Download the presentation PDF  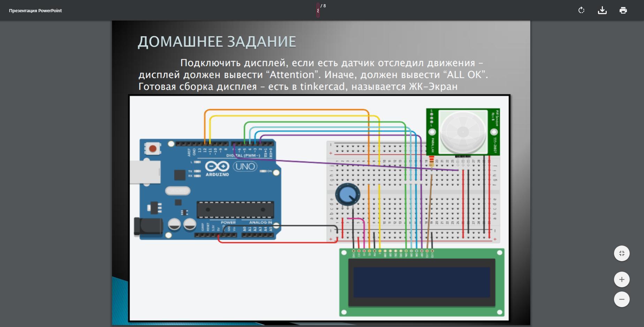coord(602,10)
